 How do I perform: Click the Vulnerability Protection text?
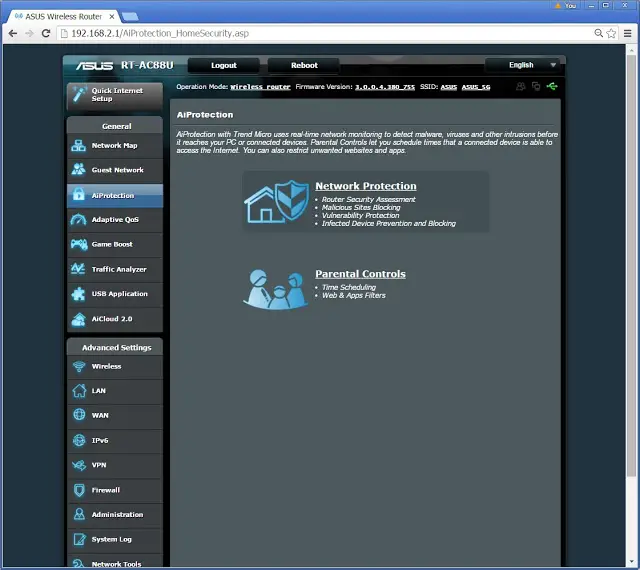pos(360,215)
